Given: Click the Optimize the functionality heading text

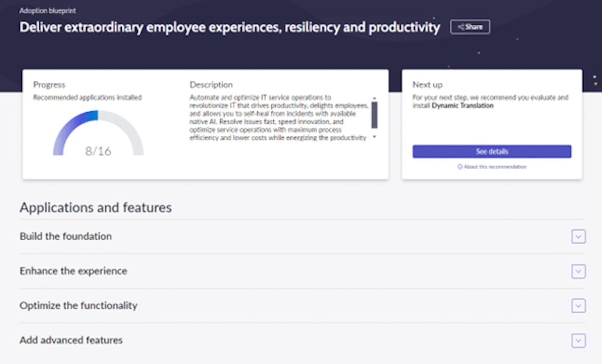Looking at the screenshot, I should (x=78, y=306).
